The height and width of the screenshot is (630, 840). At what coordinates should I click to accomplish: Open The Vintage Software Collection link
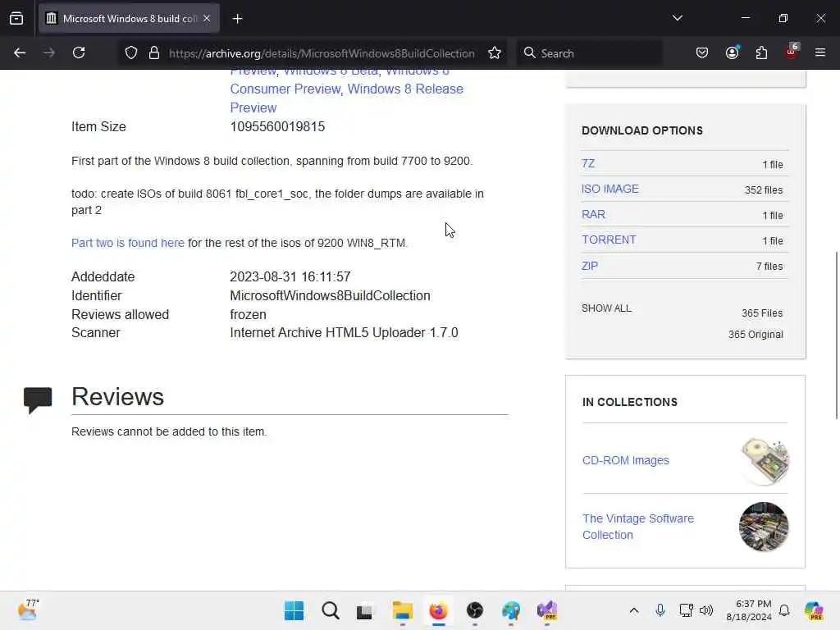(638, 527)
